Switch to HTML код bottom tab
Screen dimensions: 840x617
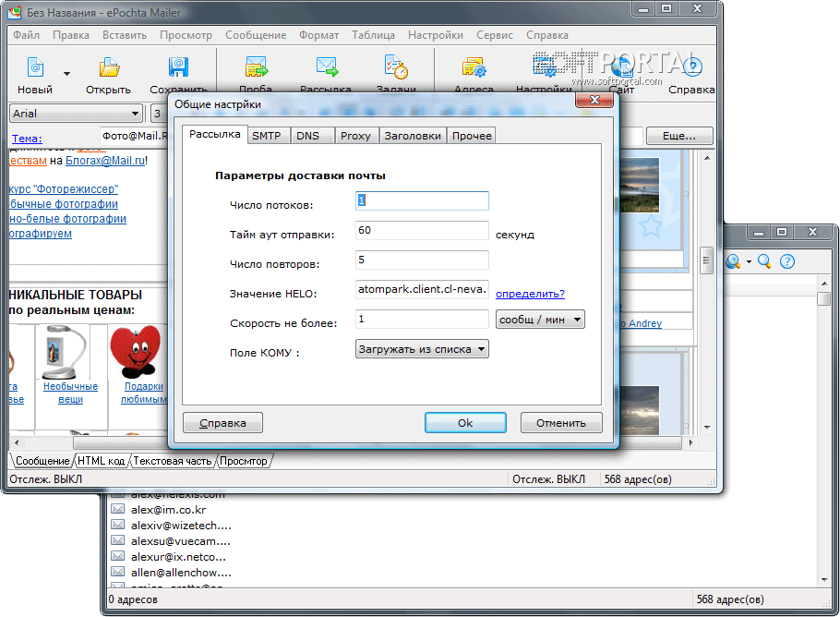(101, 460)
